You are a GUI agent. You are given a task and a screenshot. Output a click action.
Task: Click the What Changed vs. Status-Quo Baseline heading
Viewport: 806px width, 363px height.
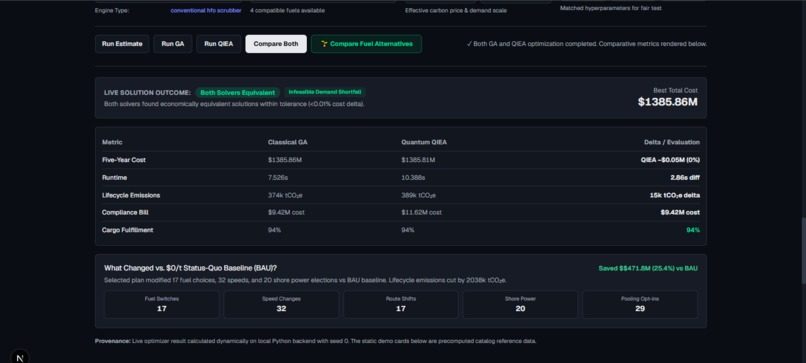pos(191,268)
